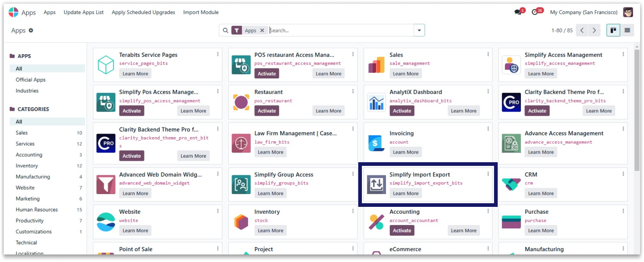
Task: Click the Simplify Import Export icon
Action: point(376,185)
